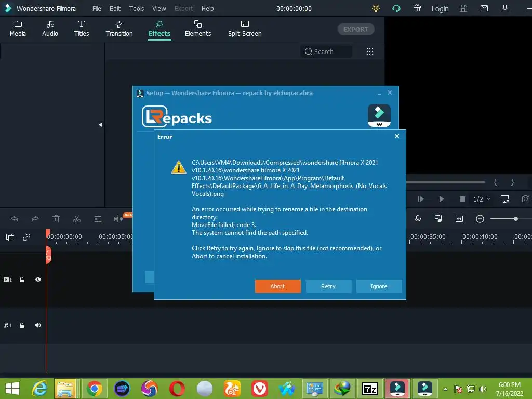Open the Help menu
532x399 pixels.
click(207, 8)
